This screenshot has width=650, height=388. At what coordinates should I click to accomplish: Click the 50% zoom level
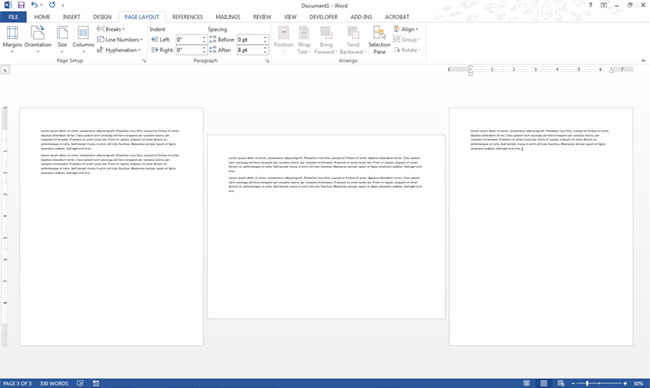638,383
